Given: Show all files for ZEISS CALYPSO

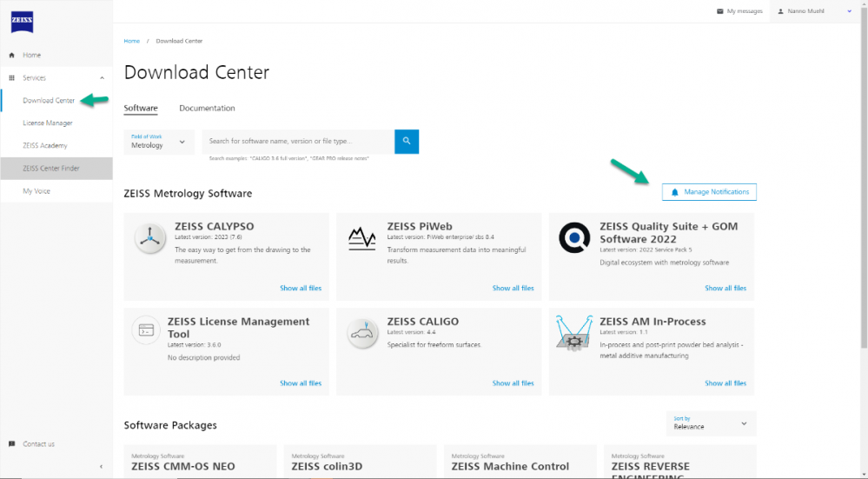Looking at the screenshot, I should (300, 288).
